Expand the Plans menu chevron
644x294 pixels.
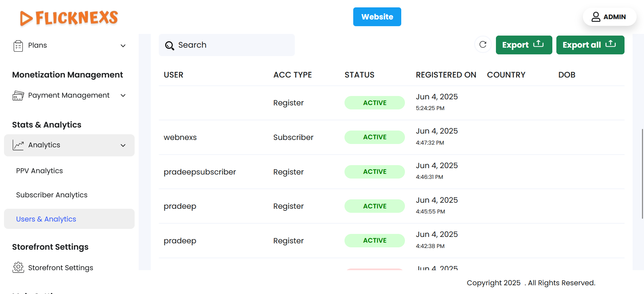123,46
